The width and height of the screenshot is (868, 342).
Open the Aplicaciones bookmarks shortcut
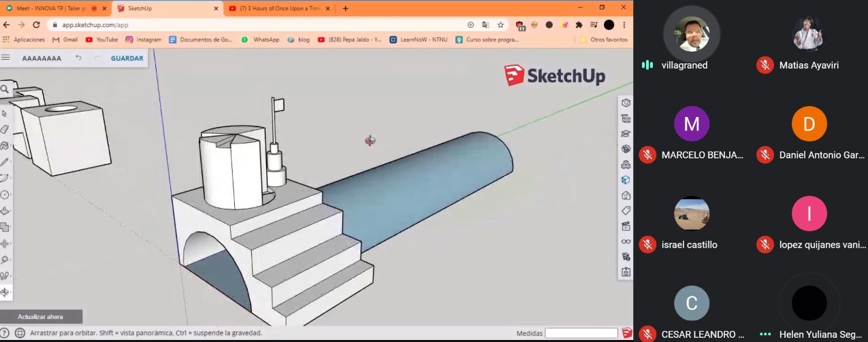coord(24,39)
